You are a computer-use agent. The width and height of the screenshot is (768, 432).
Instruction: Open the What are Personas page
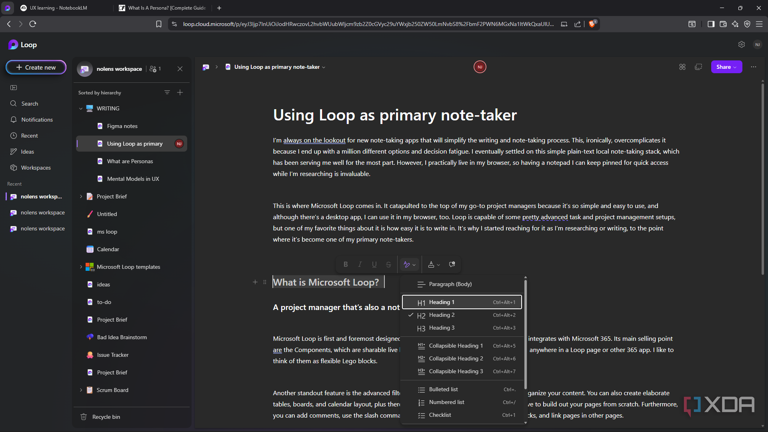131,161
